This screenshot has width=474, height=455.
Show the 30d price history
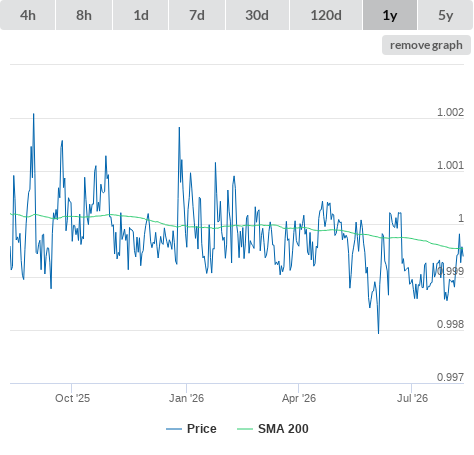pyautogui.click(x=257, y=15)
